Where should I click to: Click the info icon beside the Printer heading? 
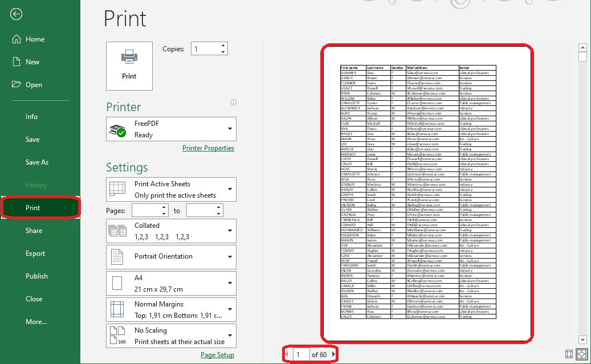[x=233, y=102]
